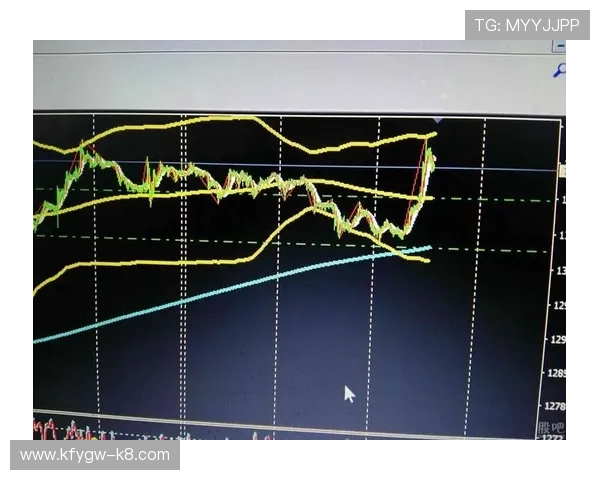Click the current price marker on price axis
The height and width of the screenshot is (480, 600).
[x=563, y=171]
